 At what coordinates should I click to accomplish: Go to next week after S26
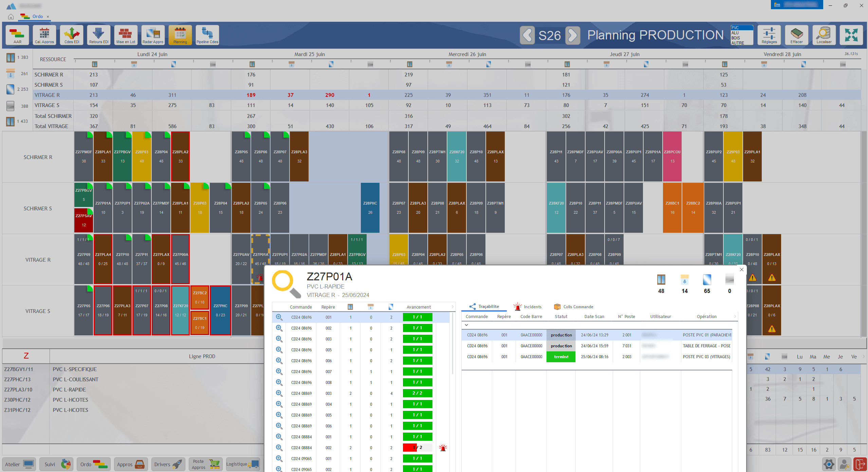coord(573,35)
